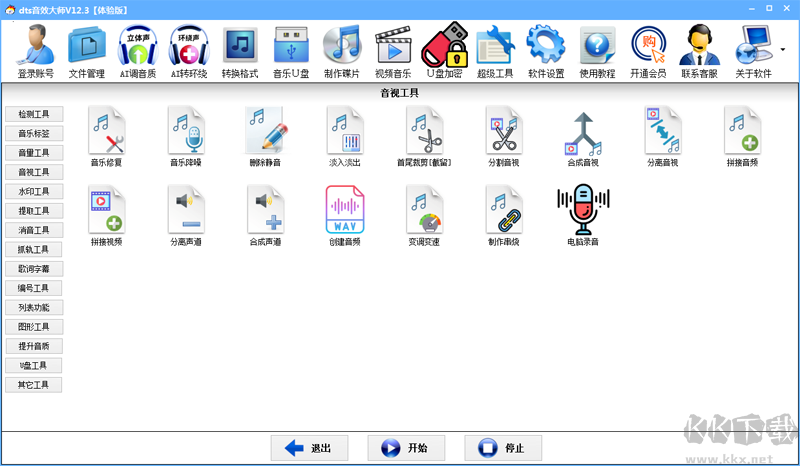
Task: Select the 删除静音 remove silence icon
Action: coord(267,130)
